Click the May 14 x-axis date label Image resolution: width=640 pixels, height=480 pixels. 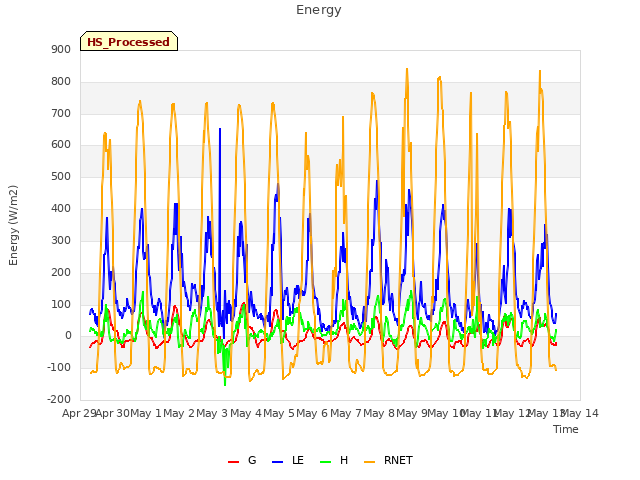tap(580, 413)
